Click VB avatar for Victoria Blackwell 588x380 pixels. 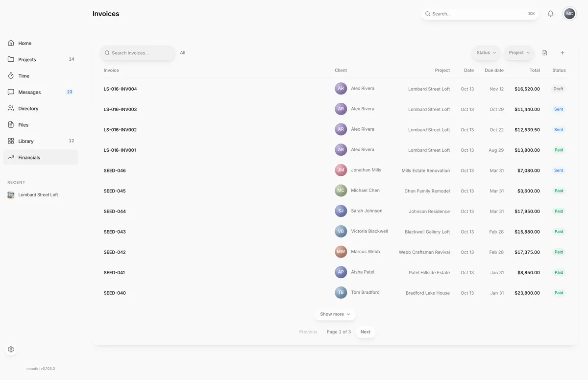tap(341, 231)
